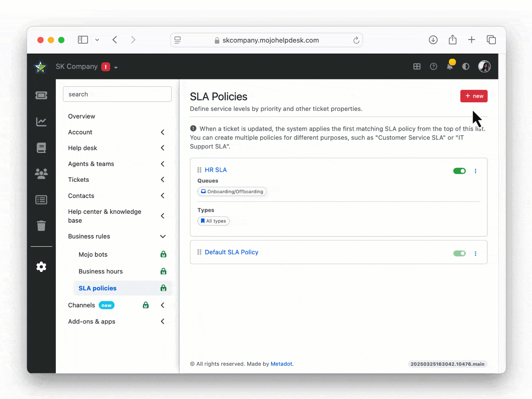
Task: Turn off the Default SLA Policy toggle
Action: [x=460, y=253]
